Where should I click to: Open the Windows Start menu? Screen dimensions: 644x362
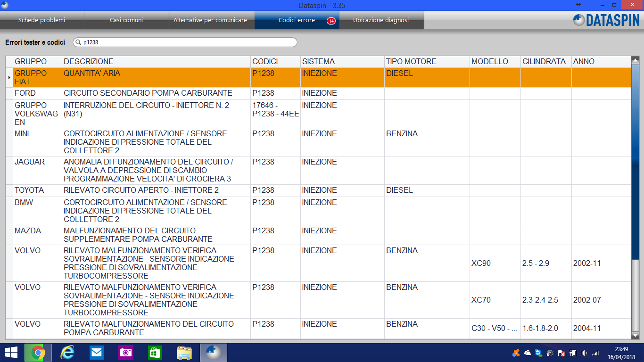point(11,353)
